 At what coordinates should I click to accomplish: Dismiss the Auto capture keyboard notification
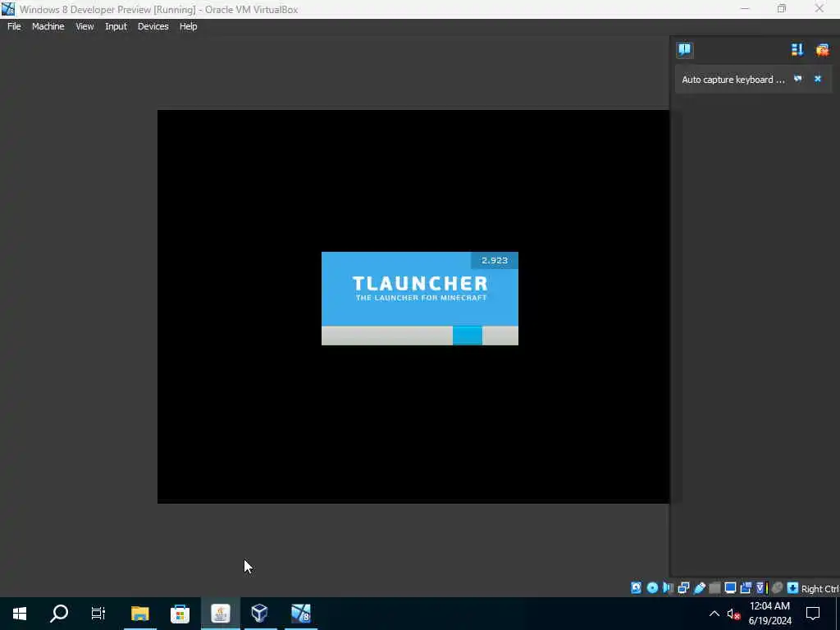818,79
